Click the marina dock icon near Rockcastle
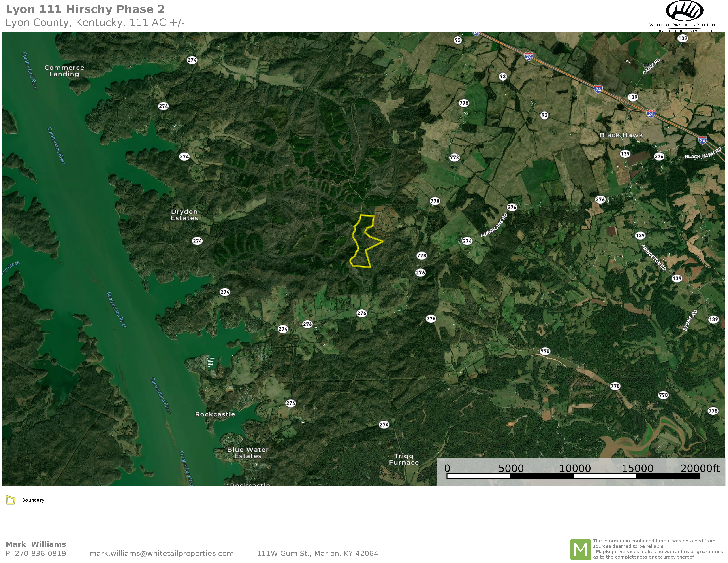Screen dimensions: 728x563 click(x=210, y=362)
